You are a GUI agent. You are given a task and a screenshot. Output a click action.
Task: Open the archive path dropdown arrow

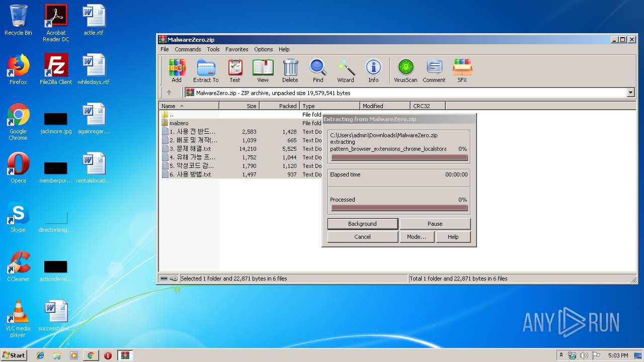pyautogui.click(x=630, y=93)
